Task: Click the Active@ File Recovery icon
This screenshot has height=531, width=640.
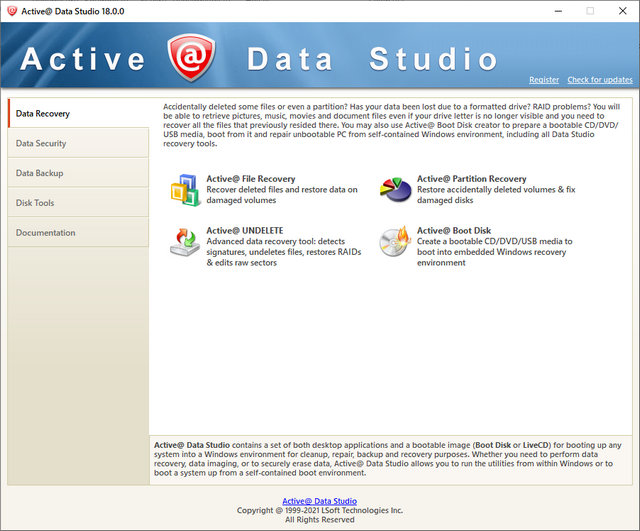Action: point(185,188)
